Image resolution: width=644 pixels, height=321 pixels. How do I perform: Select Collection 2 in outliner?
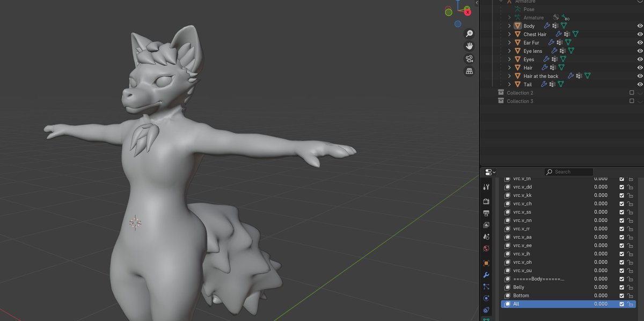pyautogui.click(x=520, y=93)
